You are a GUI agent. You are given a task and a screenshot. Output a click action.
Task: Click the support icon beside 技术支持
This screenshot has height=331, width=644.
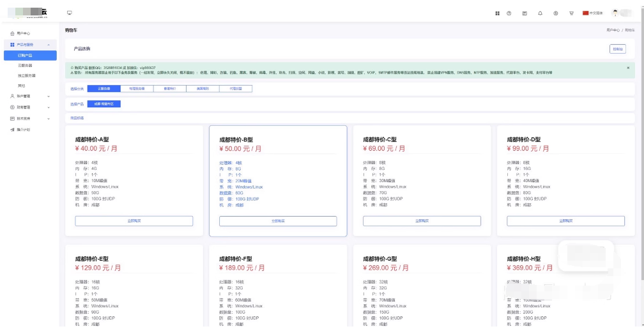click(x=12, y=119)
